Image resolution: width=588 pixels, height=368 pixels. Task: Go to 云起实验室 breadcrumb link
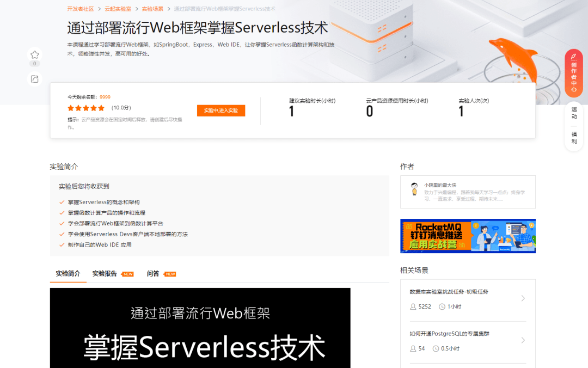coord(118,9)
